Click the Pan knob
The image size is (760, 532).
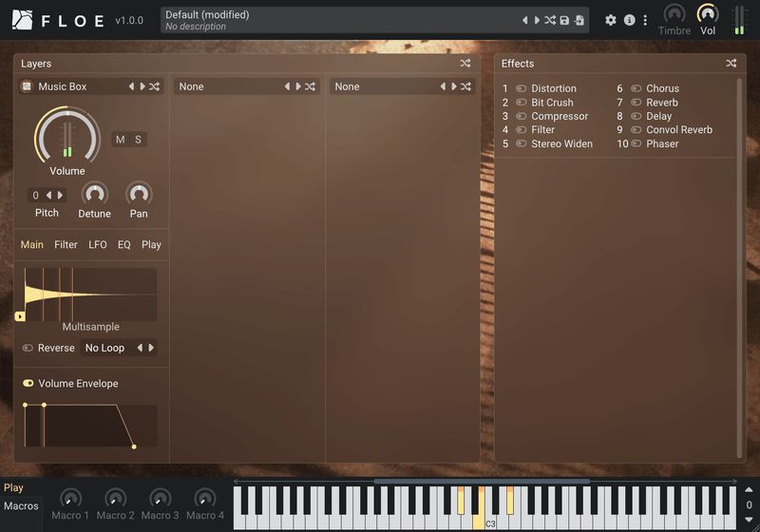[139, 195]
